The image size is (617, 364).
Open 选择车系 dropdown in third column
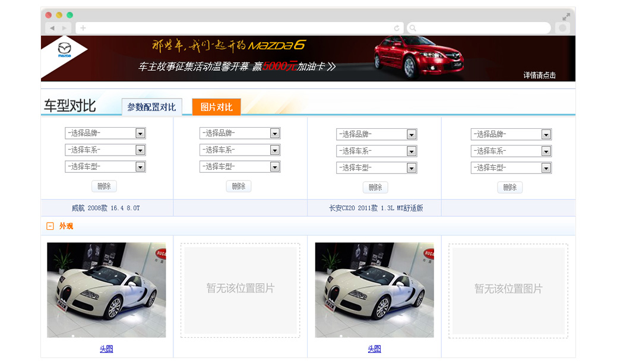[376, 151]
